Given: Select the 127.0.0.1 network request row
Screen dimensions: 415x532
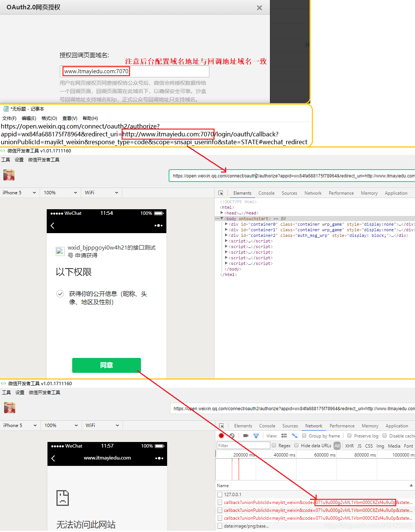Looking at the screenshot, I should tap(315, 494).
